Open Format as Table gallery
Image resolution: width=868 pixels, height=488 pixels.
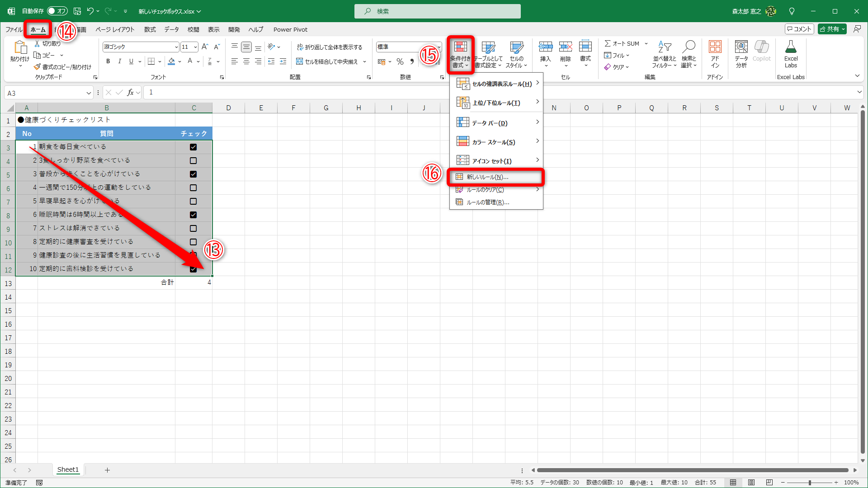tap(488, 47)
